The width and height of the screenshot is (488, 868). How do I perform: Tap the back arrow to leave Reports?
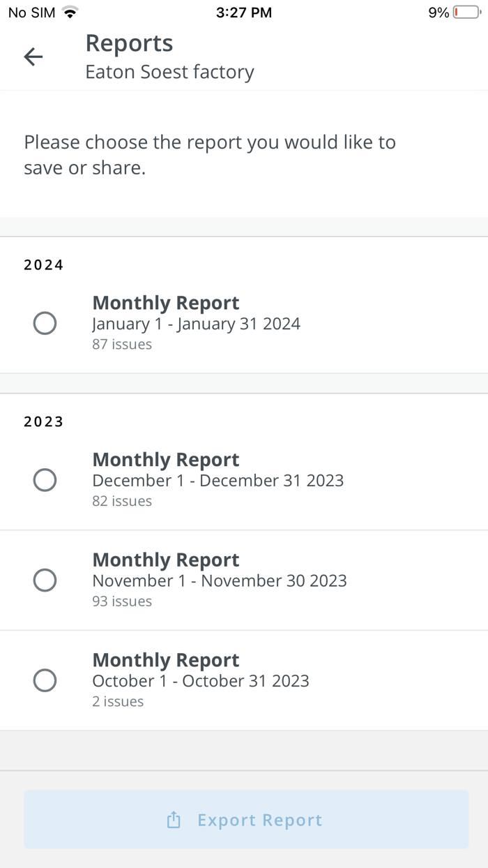33,57
